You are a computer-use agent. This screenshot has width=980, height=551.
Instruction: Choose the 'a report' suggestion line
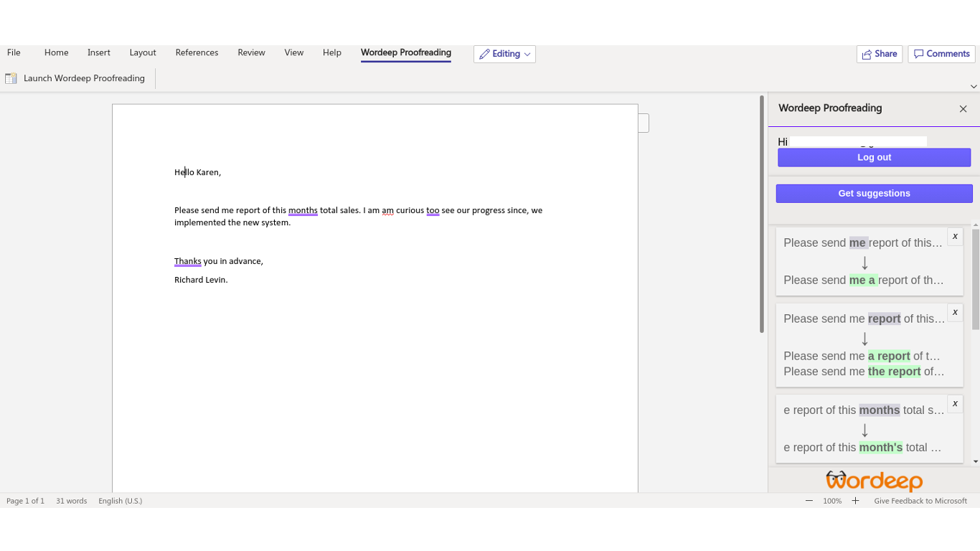pos(863,356)
